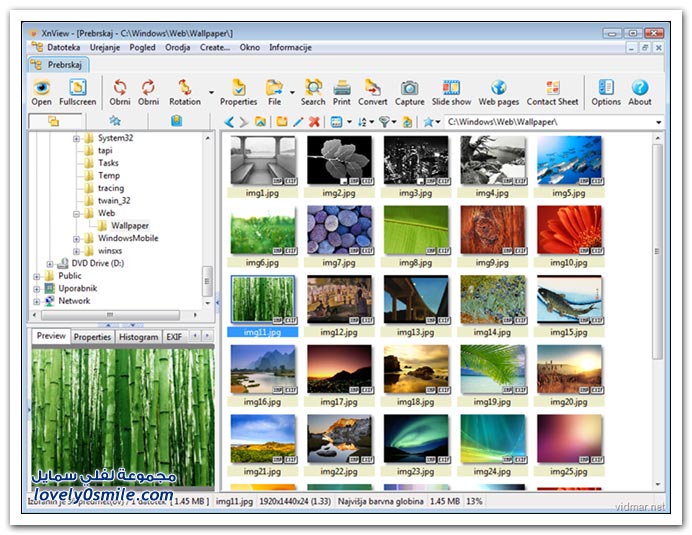The width and height of the screenshot is (692, 535).
Task: Expand the WindowsMobile folder
Action: [x=77, y=239]
